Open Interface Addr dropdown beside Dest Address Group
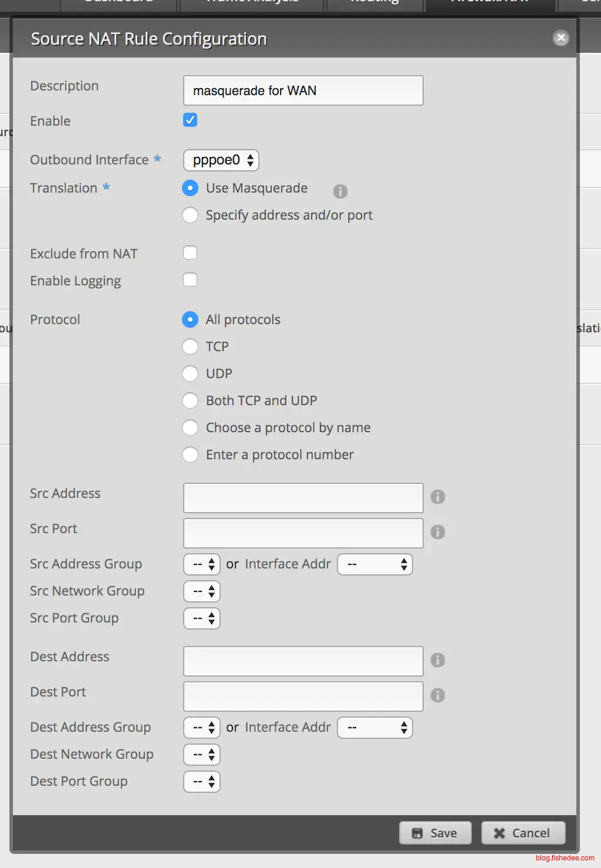The image size is (601, 868). (x=375, y=728)
